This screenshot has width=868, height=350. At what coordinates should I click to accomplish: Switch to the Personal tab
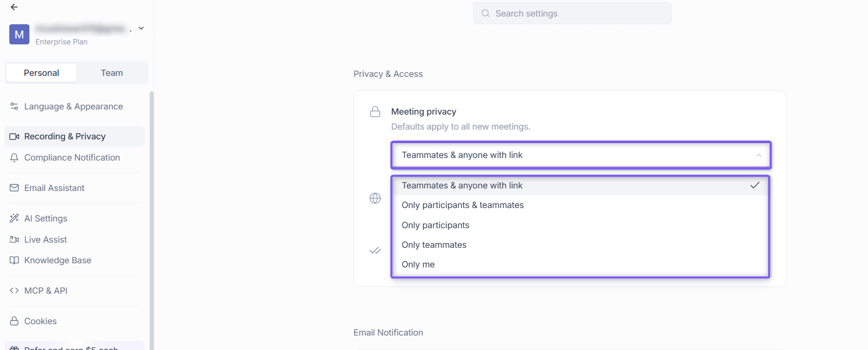coord(41,73)
